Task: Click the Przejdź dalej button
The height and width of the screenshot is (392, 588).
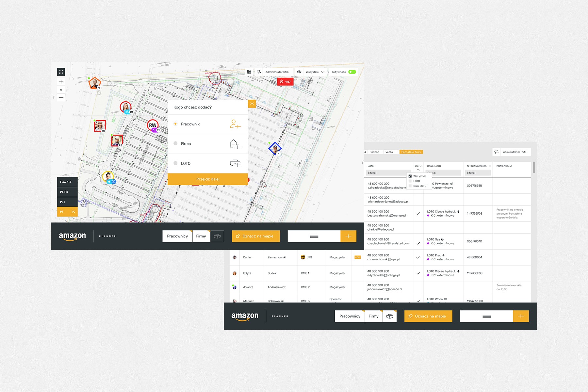Action: pos(208,179)
